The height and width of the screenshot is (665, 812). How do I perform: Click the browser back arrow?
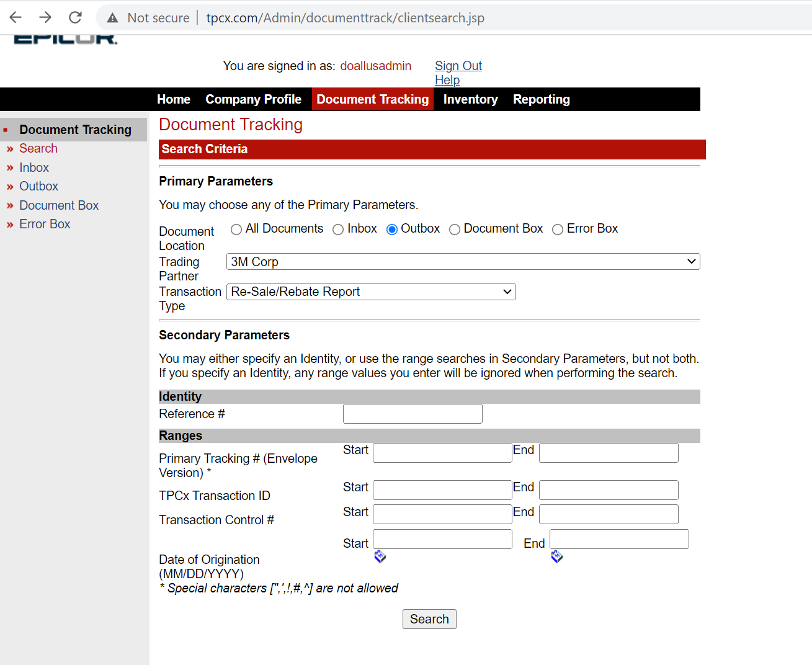pos(16,17)
